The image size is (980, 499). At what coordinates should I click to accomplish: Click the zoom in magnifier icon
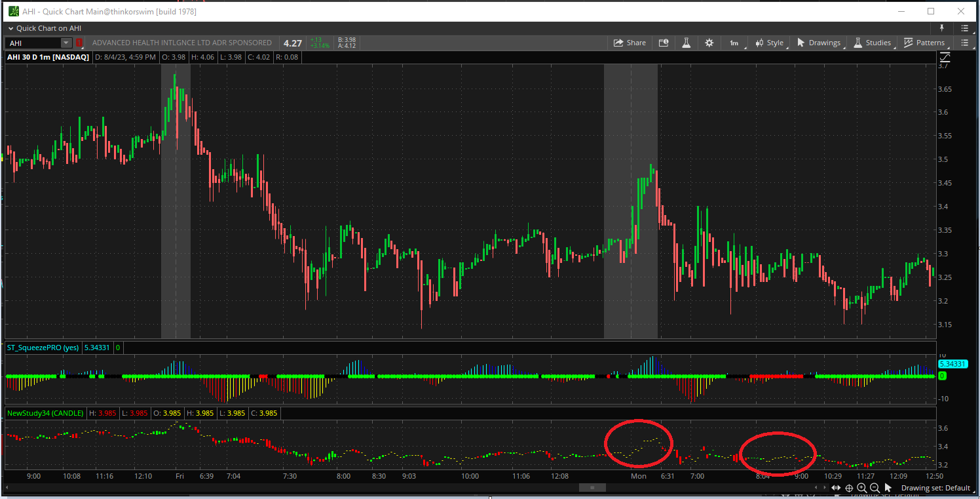[862, 488]
